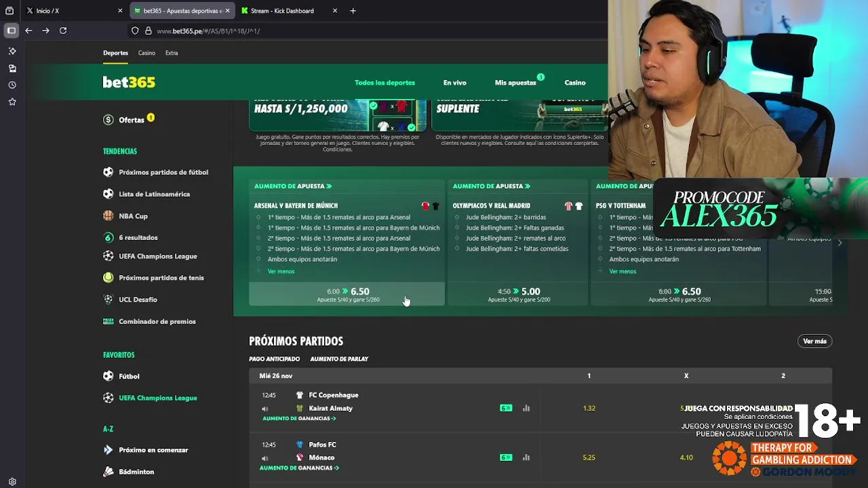Open Mis apuestas section

point(515,83)
